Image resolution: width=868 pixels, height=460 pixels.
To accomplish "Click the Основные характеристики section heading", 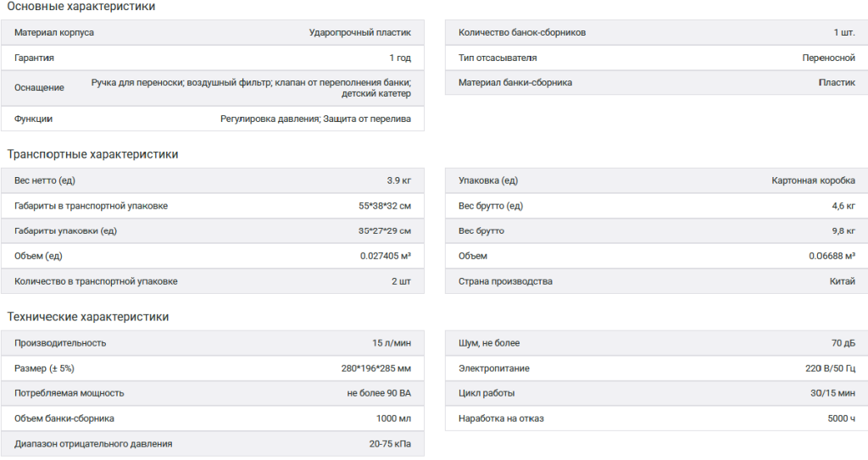I will pos(81,7).
